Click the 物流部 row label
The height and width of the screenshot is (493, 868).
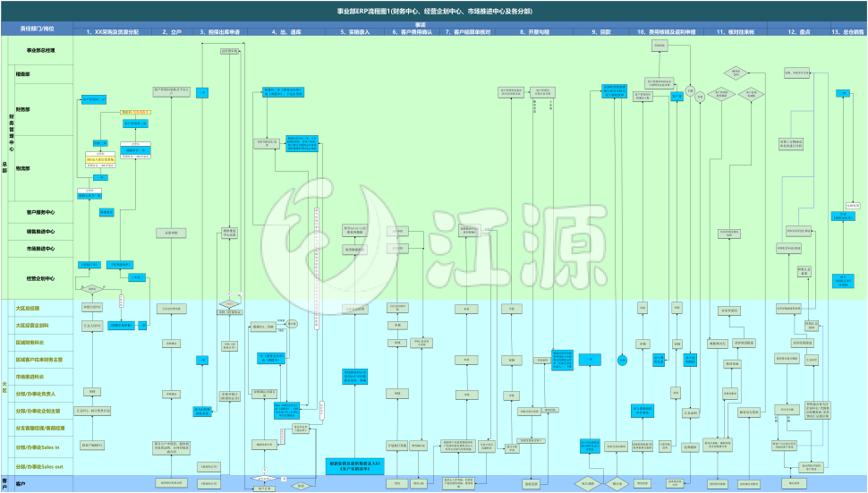click(x=22, y=168)
